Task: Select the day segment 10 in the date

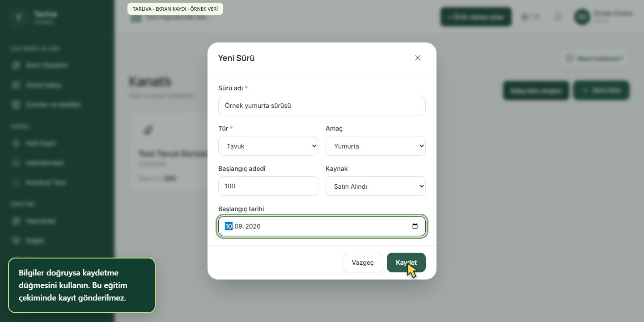Action: click(x=229, y=226)
